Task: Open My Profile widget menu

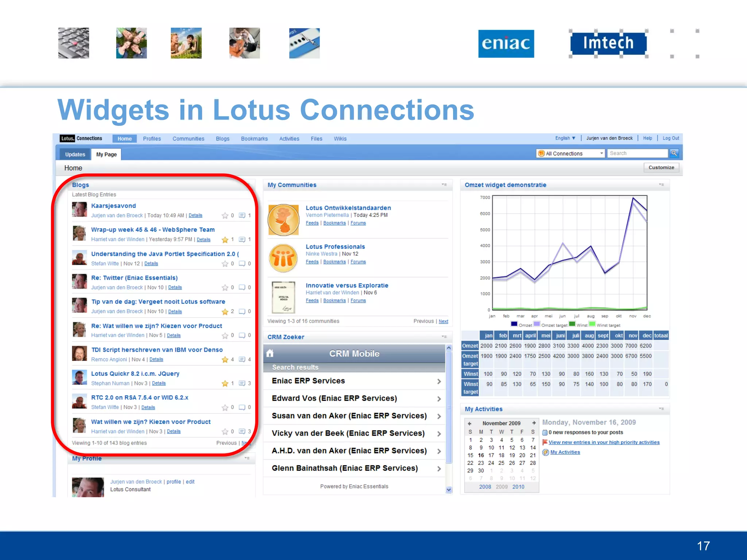Action: point(247,458)
